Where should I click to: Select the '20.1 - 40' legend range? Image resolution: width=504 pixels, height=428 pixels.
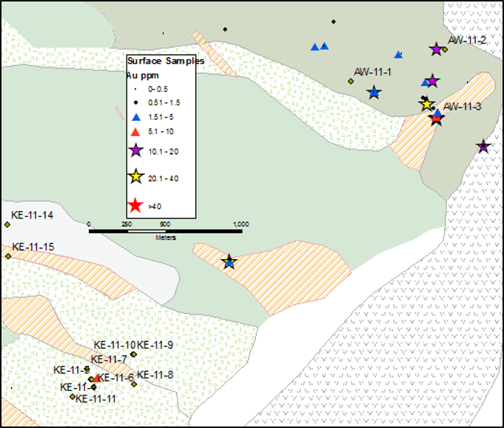(164, 178)
